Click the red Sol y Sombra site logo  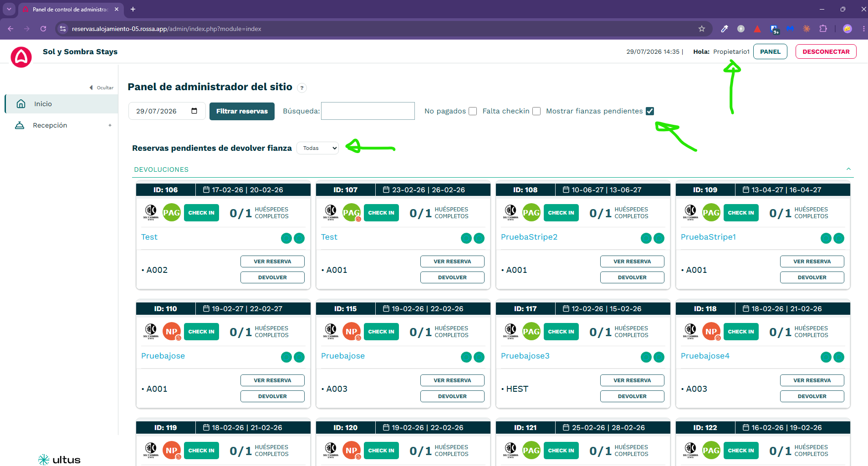[21, 57]
